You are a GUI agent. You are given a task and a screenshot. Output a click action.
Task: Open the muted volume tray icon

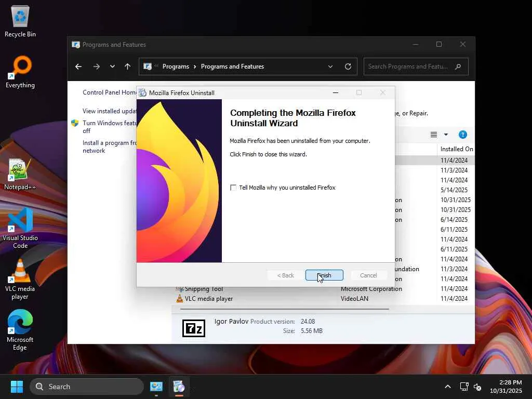[x=477, y=387]
